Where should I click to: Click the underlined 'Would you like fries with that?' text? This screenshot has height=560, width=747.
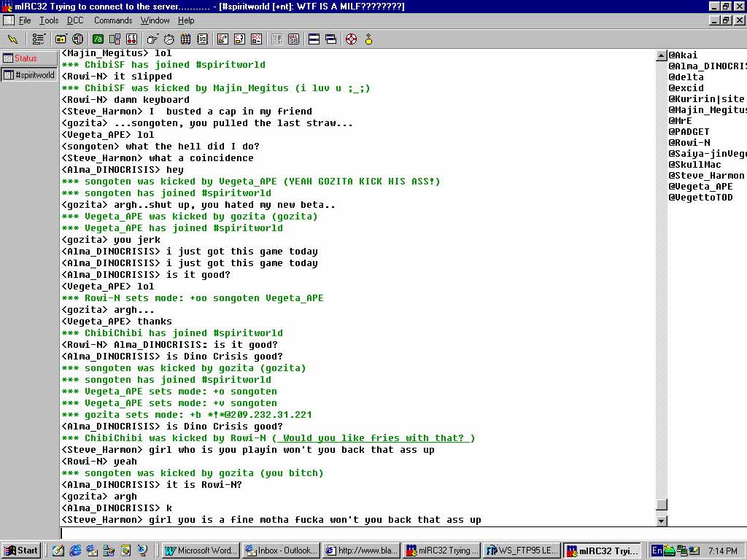tap(373, 438)
